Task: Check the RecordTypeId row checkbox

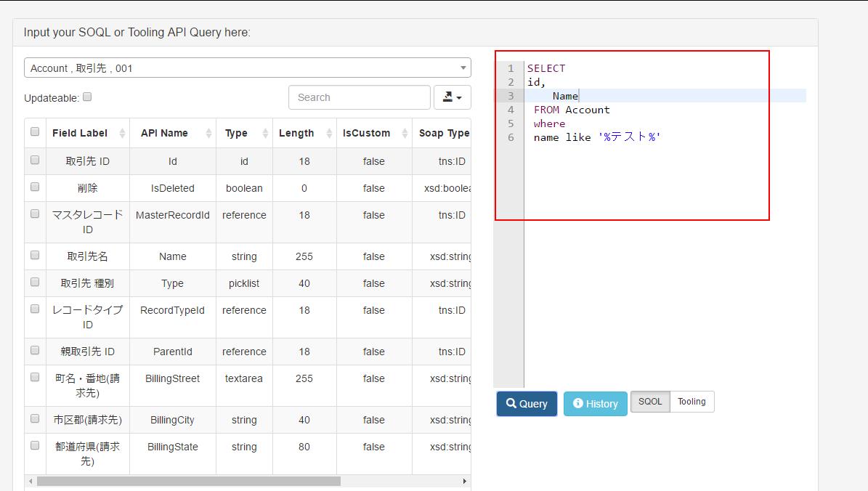Action: 35,309
